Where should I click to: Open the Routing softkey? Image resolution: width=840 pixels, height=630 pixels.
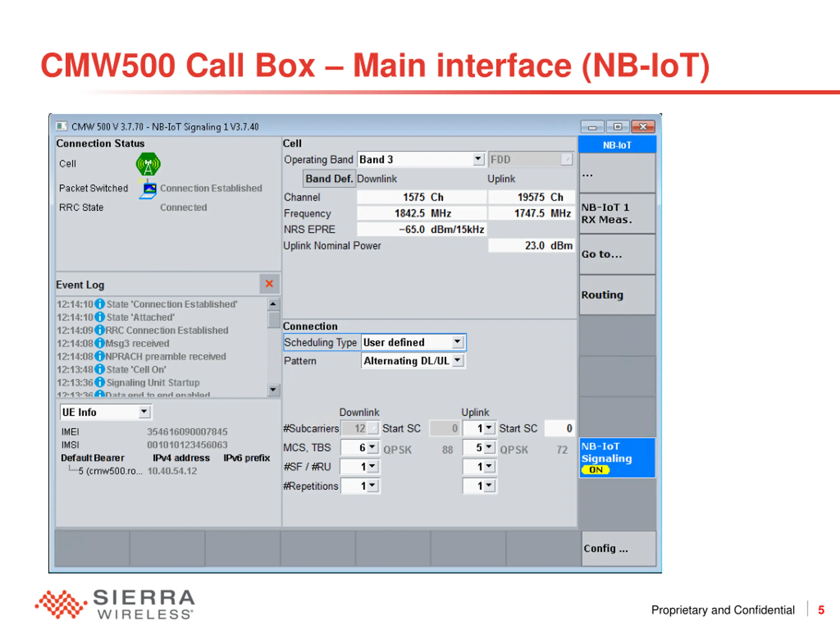click(x=617, y=295)
